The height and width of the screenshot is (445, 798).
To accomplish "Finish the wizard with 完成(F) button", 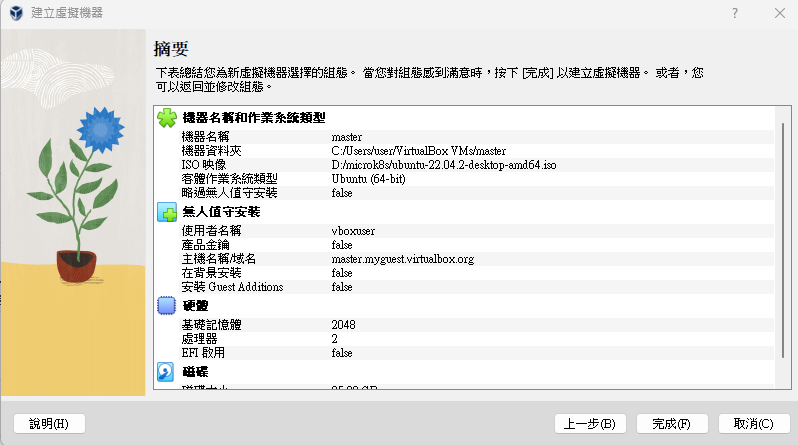I will point(672,424).
